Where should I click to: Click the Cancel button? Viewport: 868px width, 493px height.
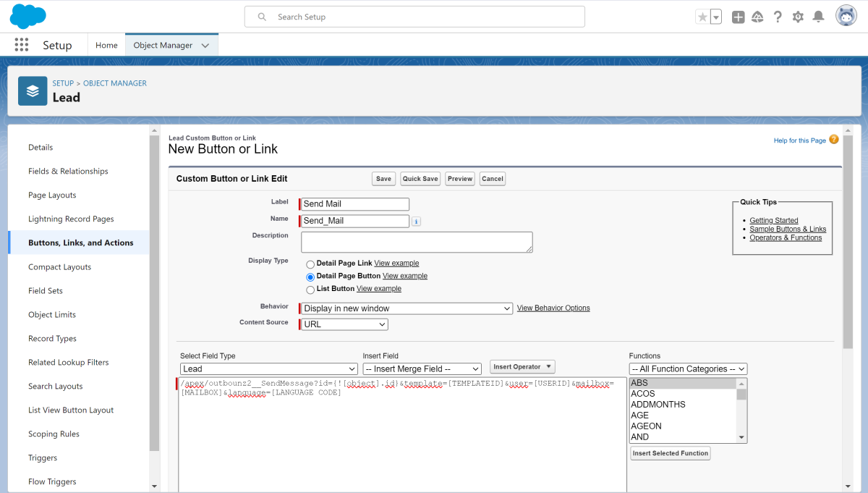pos(493,179)
